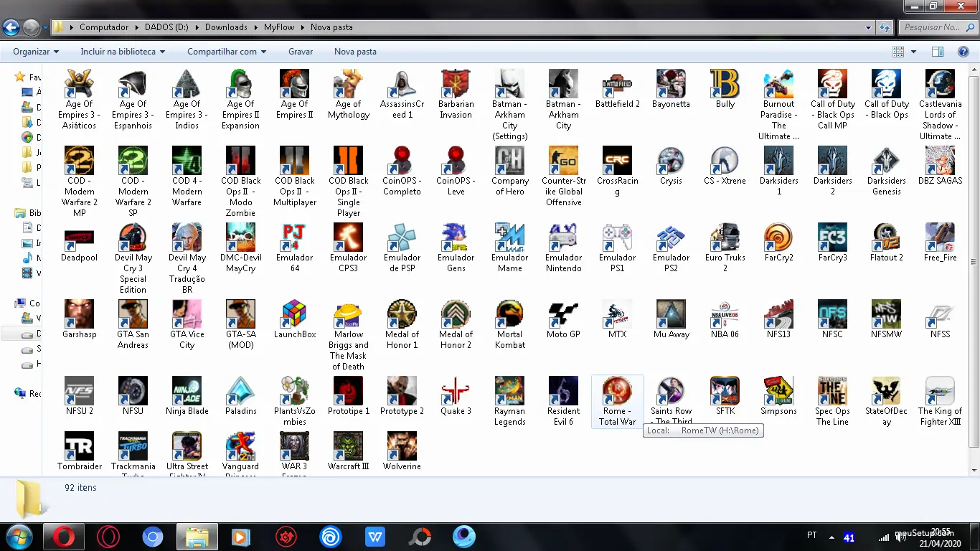Toggle the preview pane button
The height and width of the screenshot is (551, 980).
937,52
